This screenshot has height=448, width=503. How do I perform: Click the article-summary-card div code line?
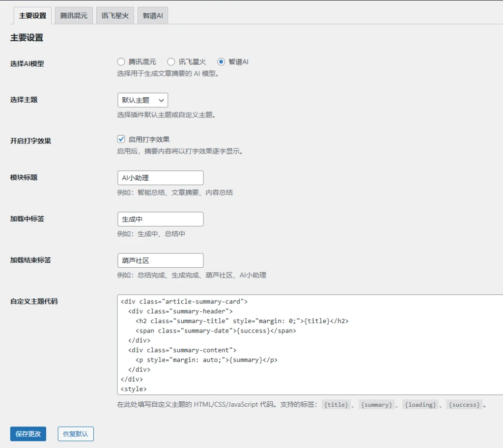(184, 301)
